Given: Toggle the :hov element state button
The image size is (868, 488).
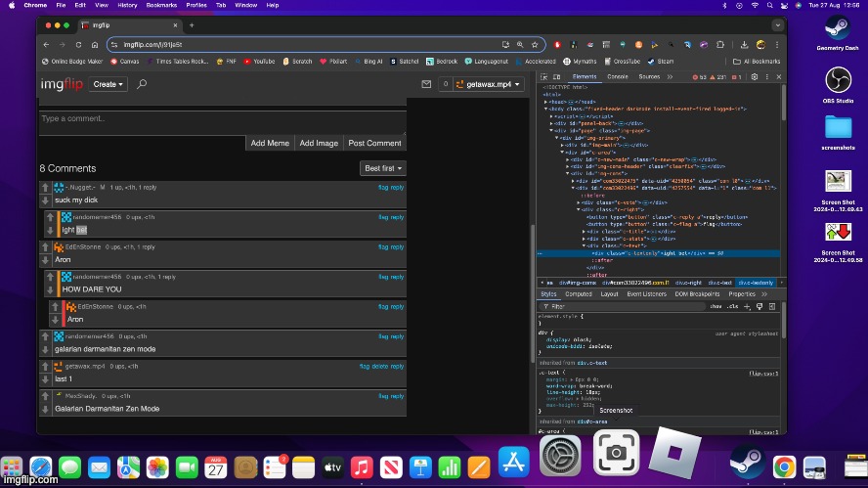Looking at the screenshot, I should 716,306.
